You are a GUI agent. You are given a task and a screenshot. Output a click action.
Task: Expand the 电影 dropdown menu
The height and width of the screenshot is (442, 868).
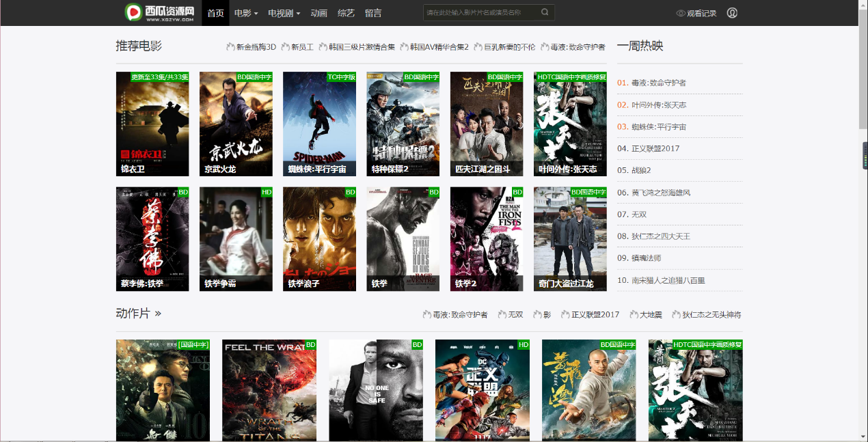tap(246, 13)
